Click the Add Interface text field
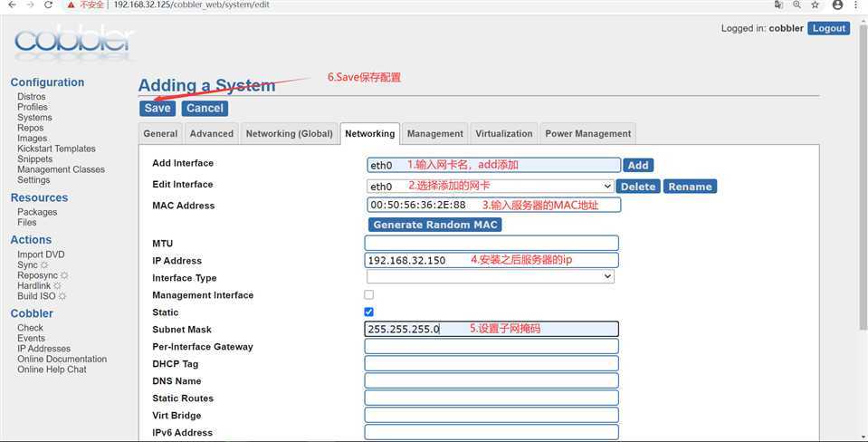This screenshot has height=442, width=868. [494, 165]
